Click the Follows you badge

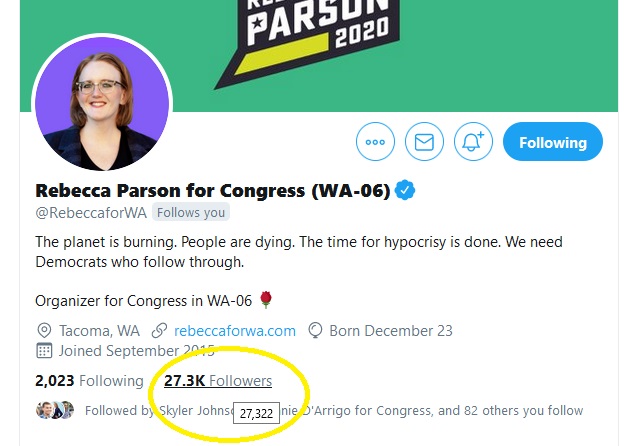pyautogui.click(x=191, y=212)
